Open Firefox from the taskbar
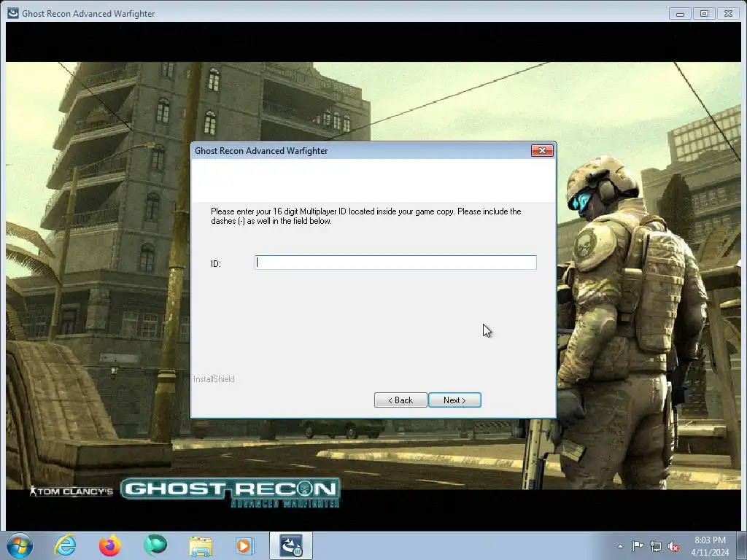Viewport: 747px width, 560px height. [110, 545]
